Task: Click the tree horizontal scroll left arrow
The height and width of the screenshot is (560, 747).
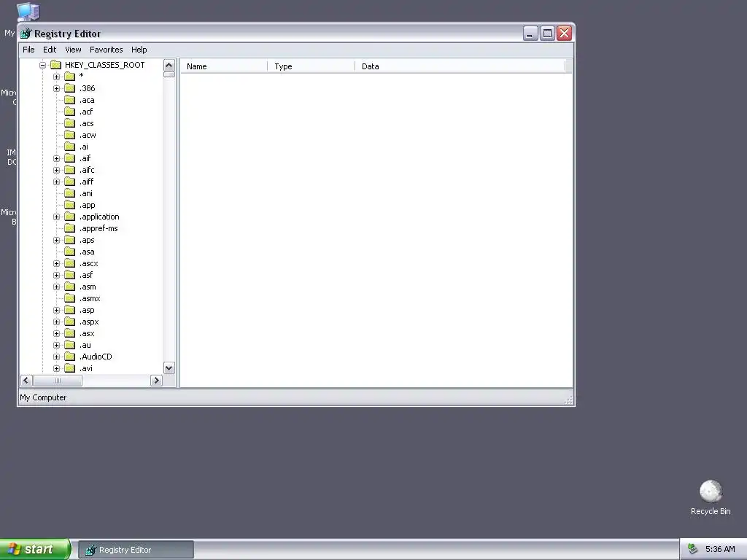Action: click(x=27, y=381)
